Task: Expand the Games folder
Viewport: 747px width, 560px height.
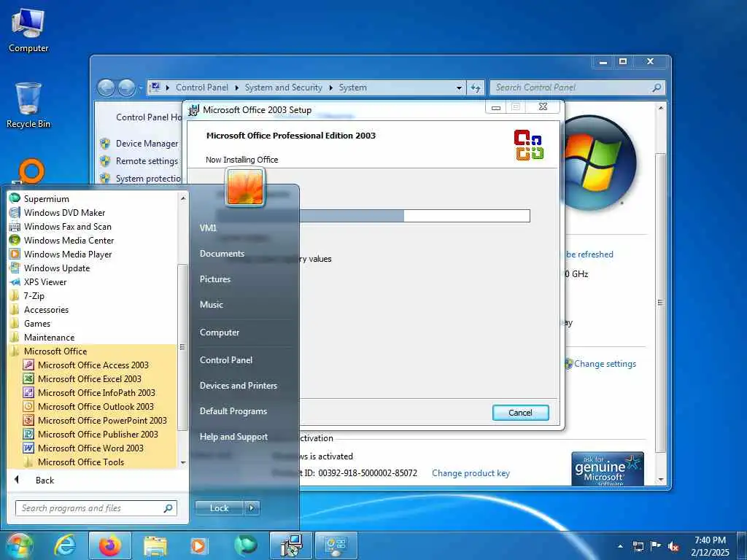Action: (36, 323)
